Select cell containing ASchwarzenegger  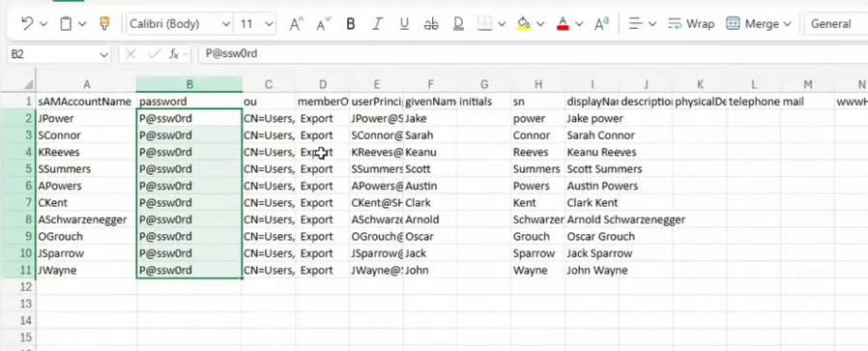click(x=86, y=219)
